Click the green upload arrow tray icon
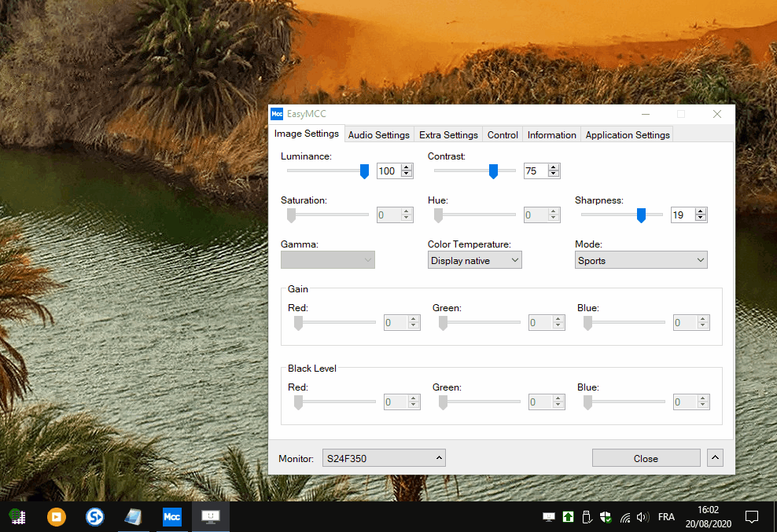This screenshot has height=532, width=777. click(x=568, y=517)
